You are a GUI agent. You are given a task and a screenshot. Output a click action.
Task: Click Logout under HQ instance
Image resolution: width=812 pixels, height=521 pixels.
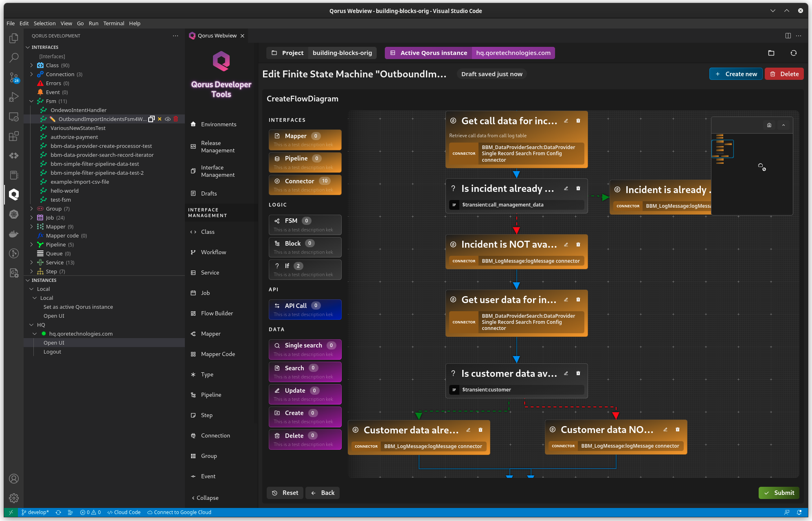(52, 352)
